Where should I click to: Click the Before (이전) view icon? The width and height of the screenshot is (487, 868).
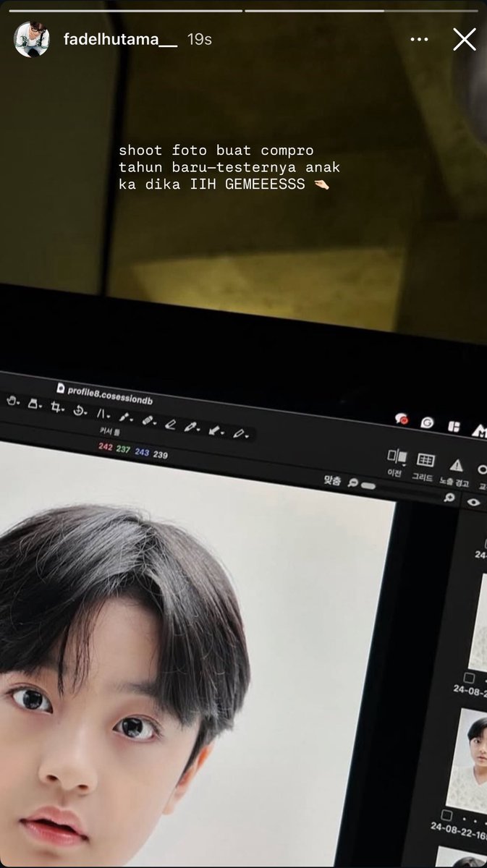tap(397, 456)
